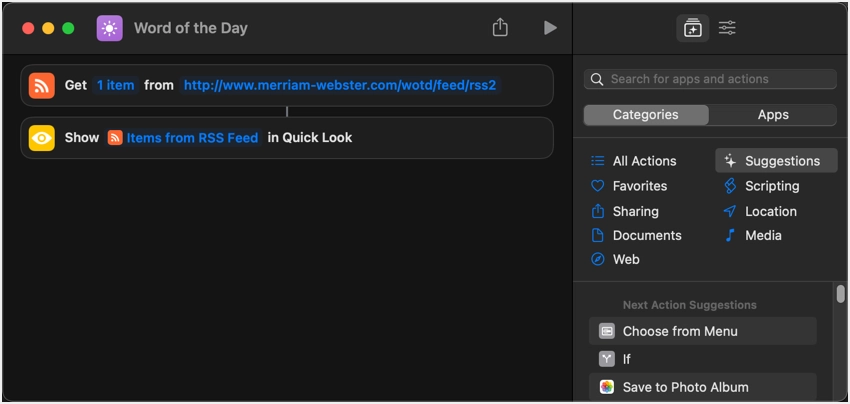The width and height of the screenshot is (850, 404).
Task: Switch to the Categories tab
Action: 646,115
